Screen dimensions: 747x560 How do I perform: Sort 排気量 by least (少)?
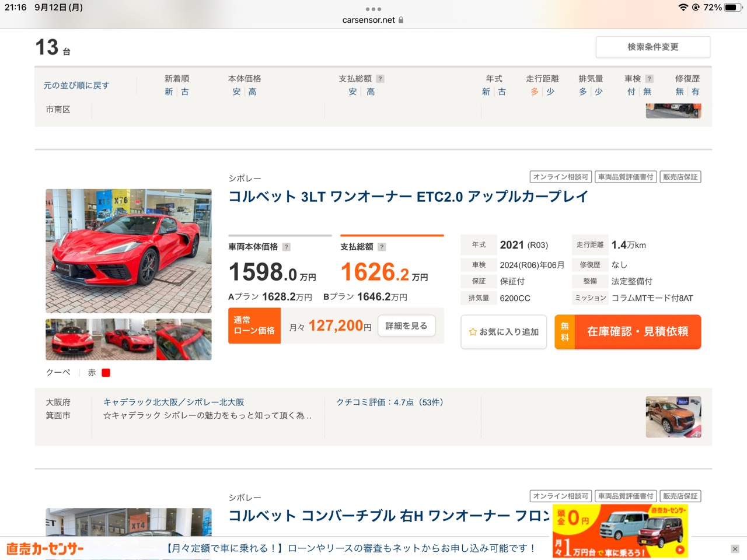click(599, 92)
